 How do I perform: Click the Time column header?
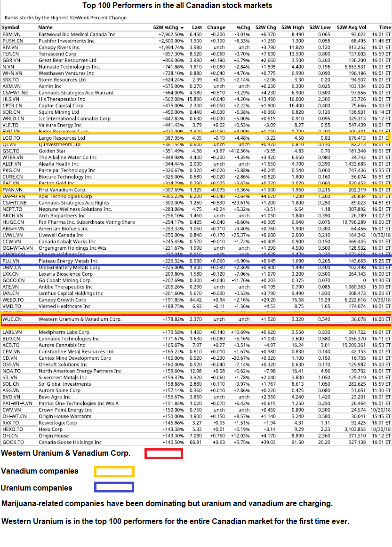click(385, 27)
